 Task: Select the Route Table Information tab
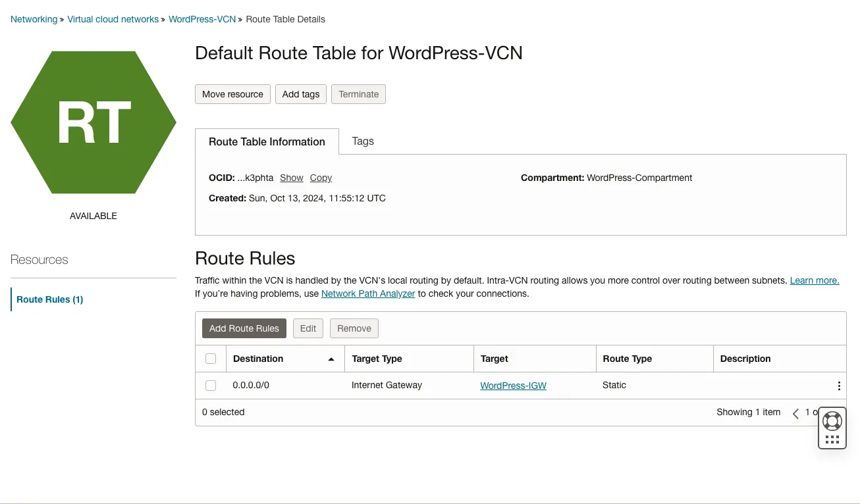267,141
